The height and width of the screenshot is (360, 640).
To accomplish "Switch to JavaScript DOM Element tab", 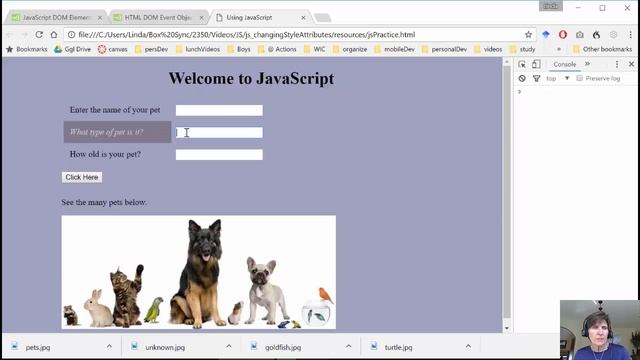I will point(56,18).
